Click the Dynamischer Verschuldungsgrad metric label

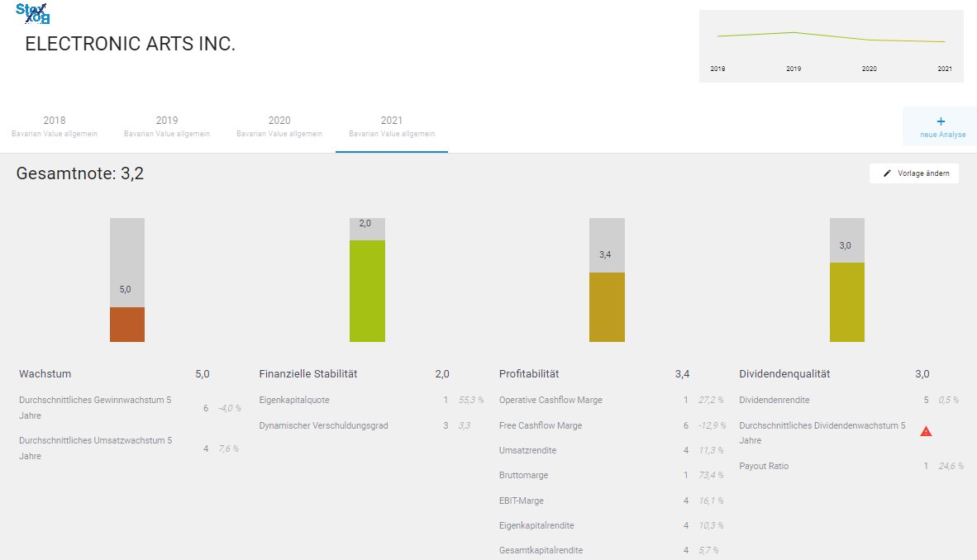(x=323, y=425)
